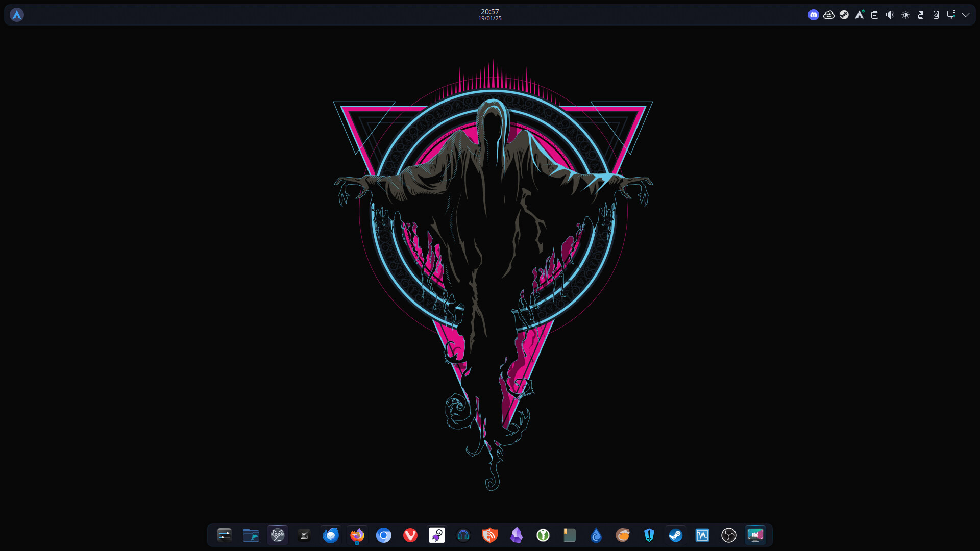
Task: Open Dolphin file manager in the dock
Action: (251, 535)
